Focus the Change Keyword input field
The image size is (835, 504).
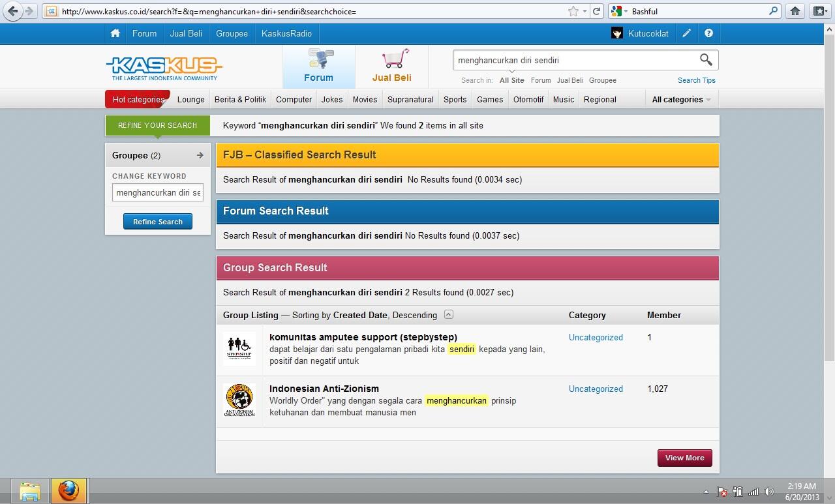[158, 192]
